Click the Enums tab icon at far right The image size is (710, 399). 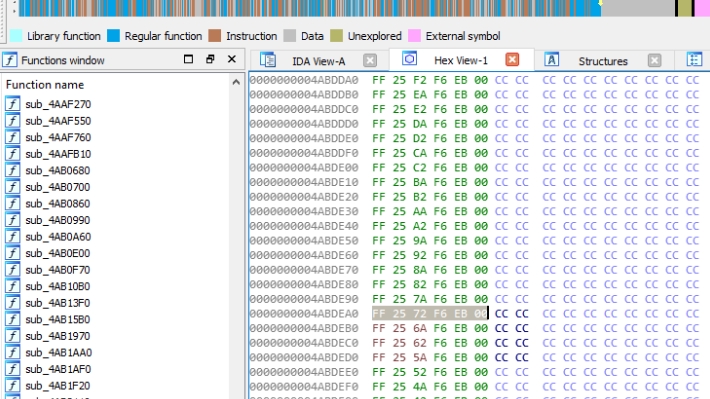[694, 59]
